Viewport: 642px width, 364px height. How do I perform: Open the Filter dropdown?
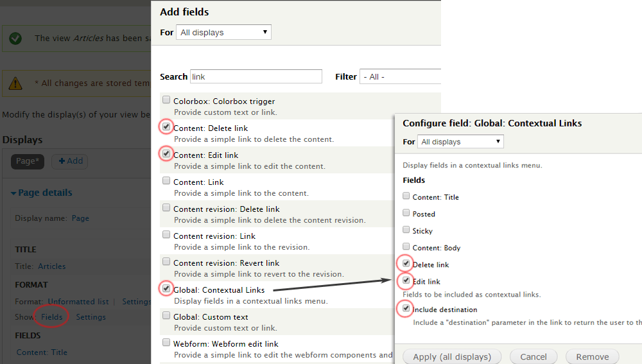coord(400,76)
